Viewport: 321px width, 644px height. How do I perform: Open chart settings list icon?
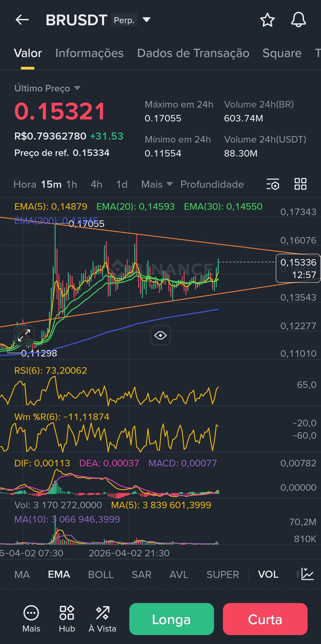[x=273, y=184]
